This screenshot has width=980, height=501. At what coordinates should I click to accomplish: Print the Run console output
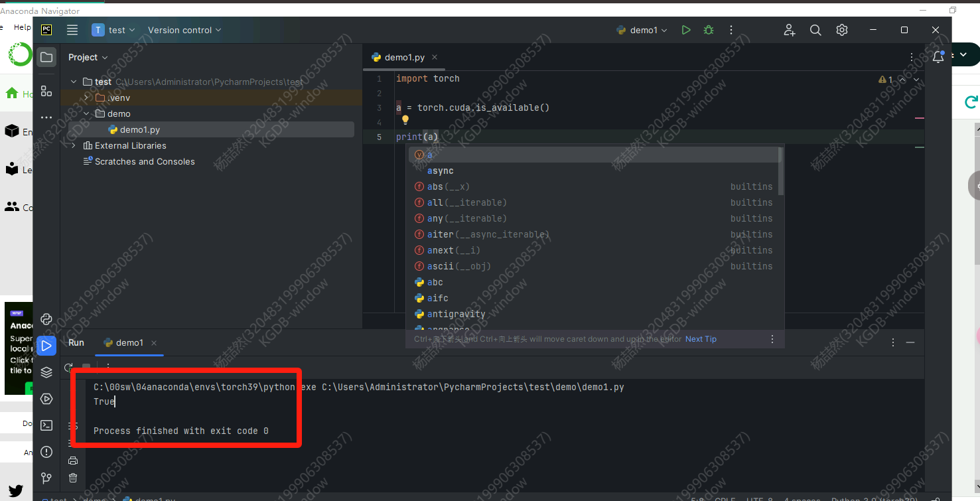pyautogui.click(x=73, y=461)
